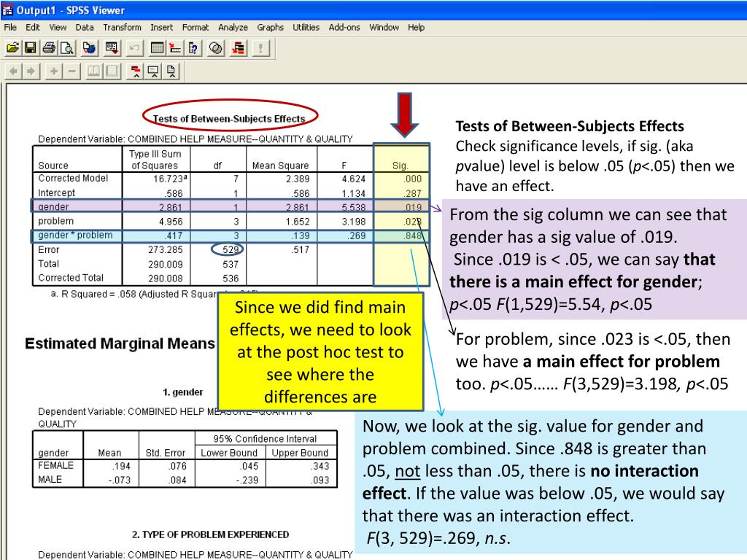Click the 'a. R Squared = .058' footnote
The image size is (747, 560).
pos(134,295)
